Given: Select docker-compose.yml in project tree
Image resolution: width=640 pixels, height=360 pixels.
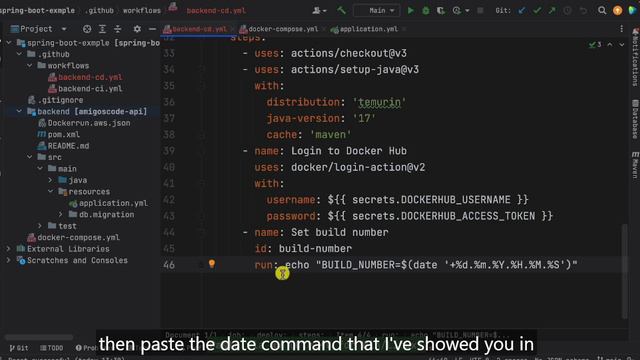Looking at the screenshot, I should pyautogui.click(x=78, y=237).
